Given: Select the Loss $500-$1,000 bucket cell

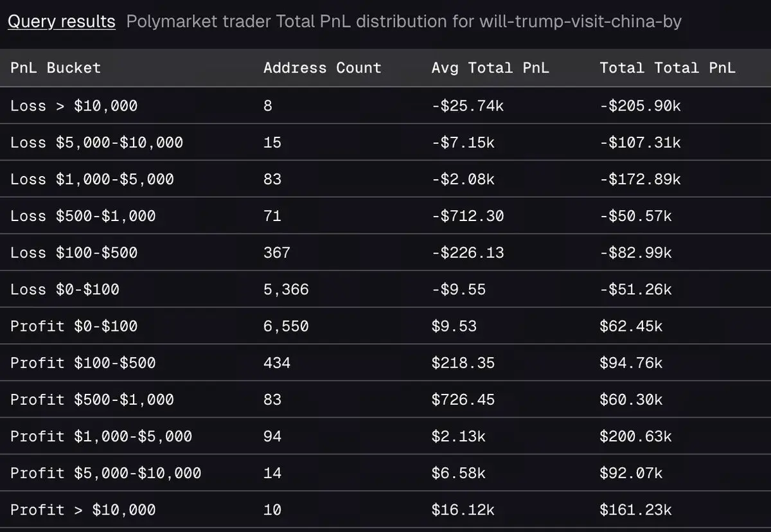Looking at the screenshot, I should [x=83, y=216].
